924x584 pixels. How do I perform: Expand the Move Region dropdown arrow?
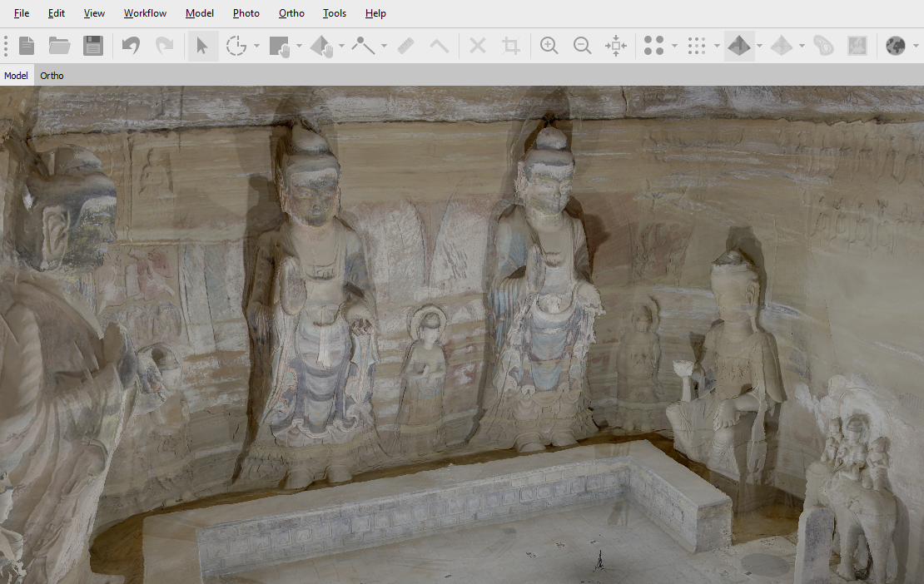[x=300, y=46]
